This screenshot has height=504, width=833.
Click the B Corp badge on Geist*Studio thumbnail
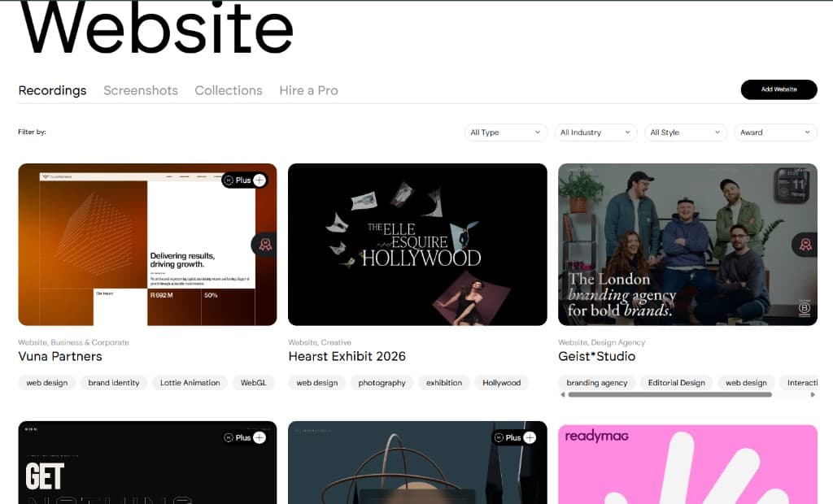[805, 308]
